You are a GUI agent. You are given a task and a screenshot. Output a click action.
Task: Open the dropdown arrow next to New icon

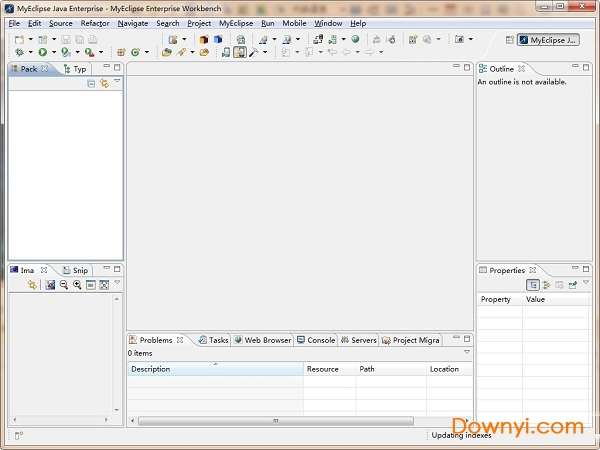point(31,39)
